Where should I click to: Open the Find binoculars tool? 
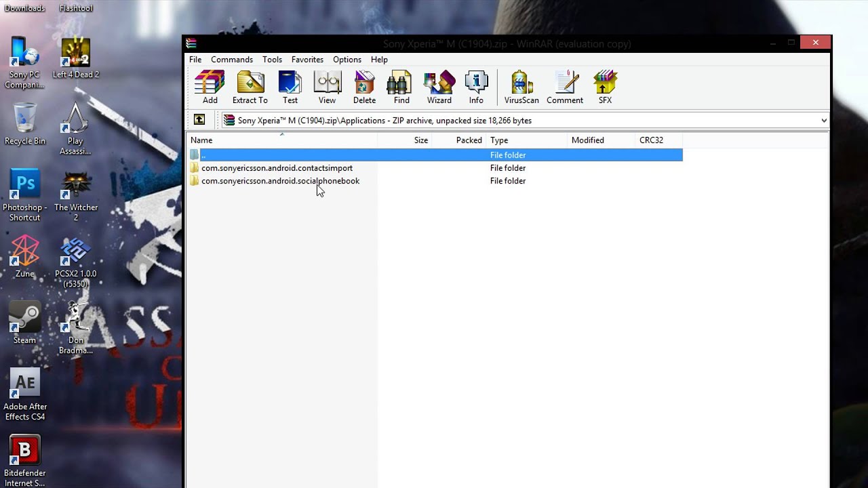point(401,87)
